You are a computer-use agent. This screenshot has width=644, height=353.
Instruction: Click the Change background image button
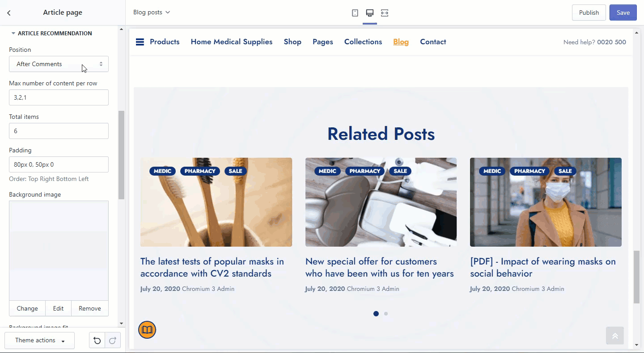(x=27, y=308)
